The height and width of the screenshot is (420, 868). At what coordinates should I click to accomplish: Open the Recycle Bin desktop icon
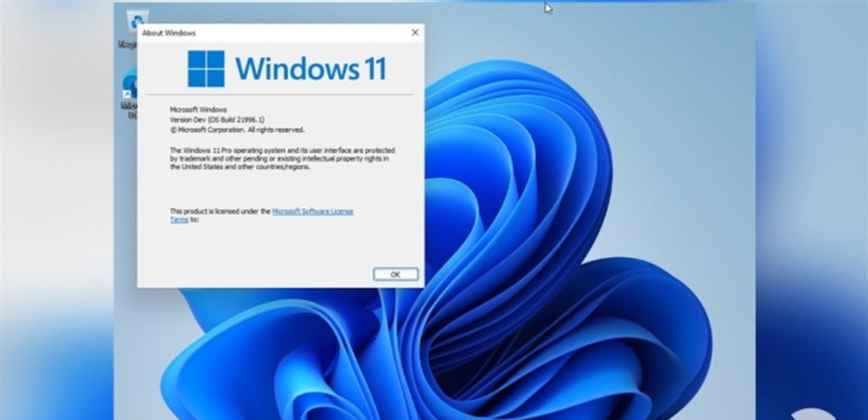[132, 29]
